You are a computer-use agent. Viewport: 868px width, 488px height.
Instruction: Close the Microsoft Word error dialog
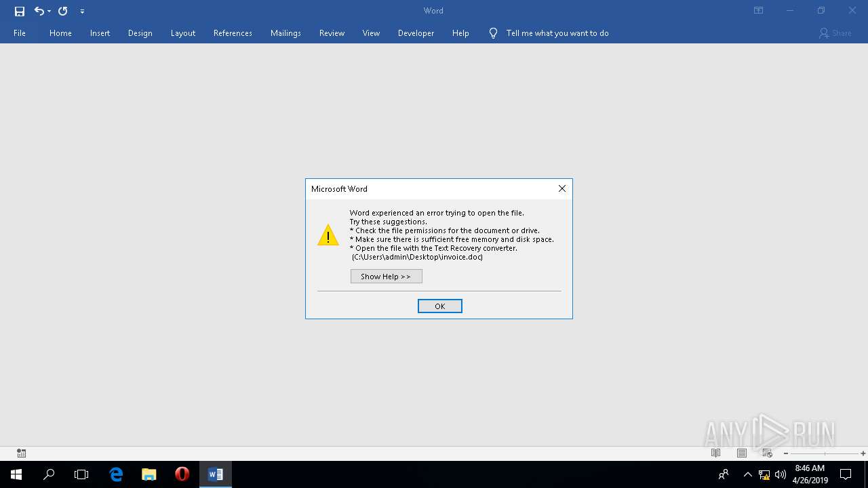(x=562, y=188)
